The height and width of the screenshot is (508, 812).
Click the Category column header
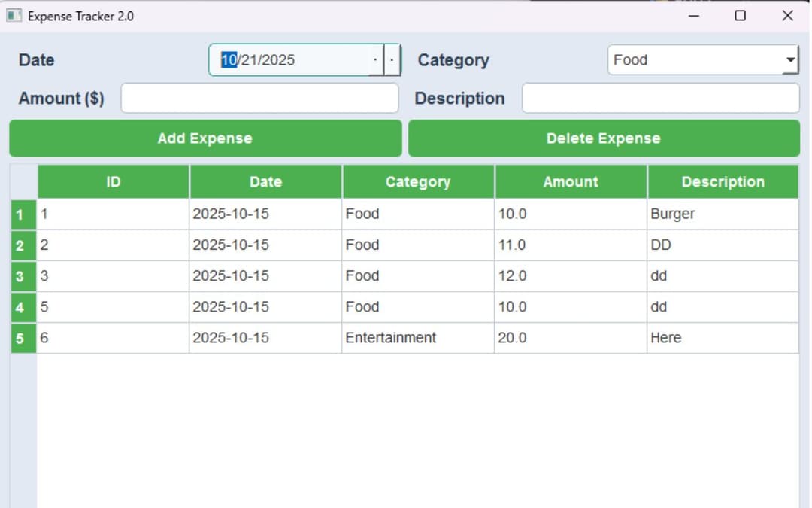click(x=418, y=181)
